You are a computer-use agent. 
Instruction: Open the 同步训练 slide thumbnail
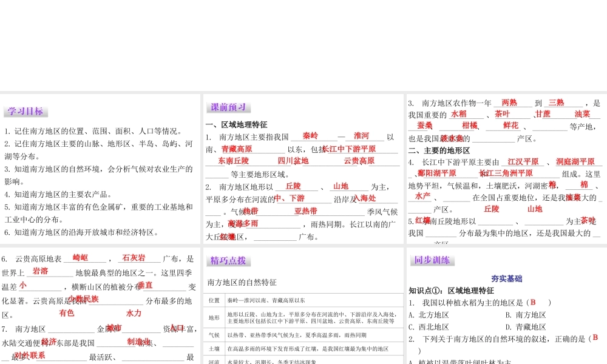506,306
